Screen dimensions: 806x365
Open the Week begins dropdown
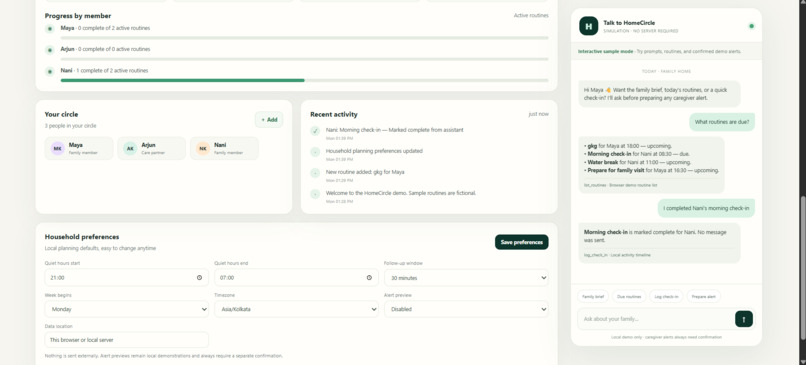126,309
